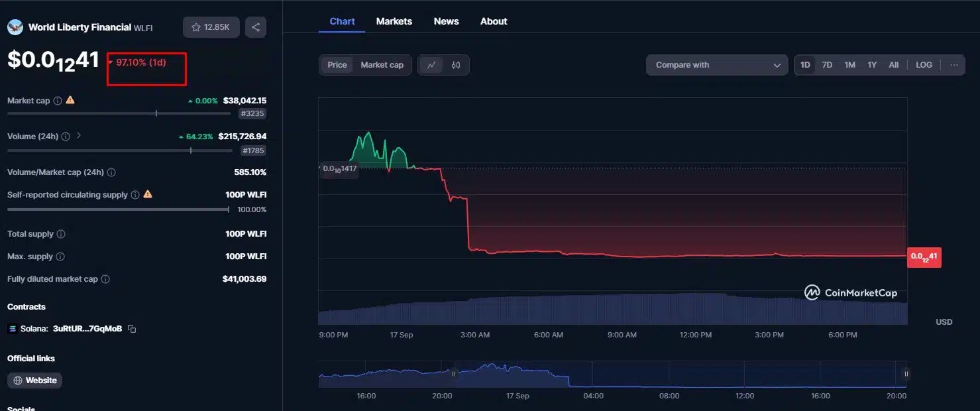Click the $38,042.15 market cap value
This screenshot has width=980, height=411.
click(245, 101)
